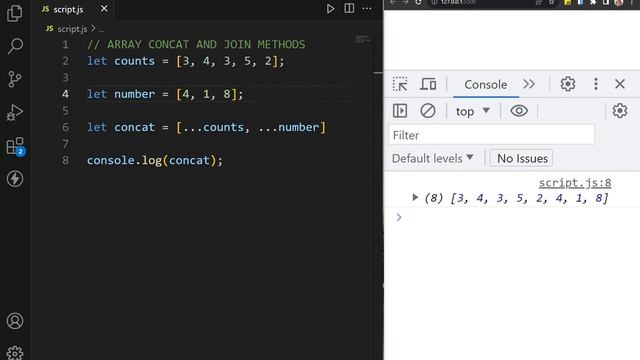Open the top JavaScript context dropdown

(x=473, y=111)
